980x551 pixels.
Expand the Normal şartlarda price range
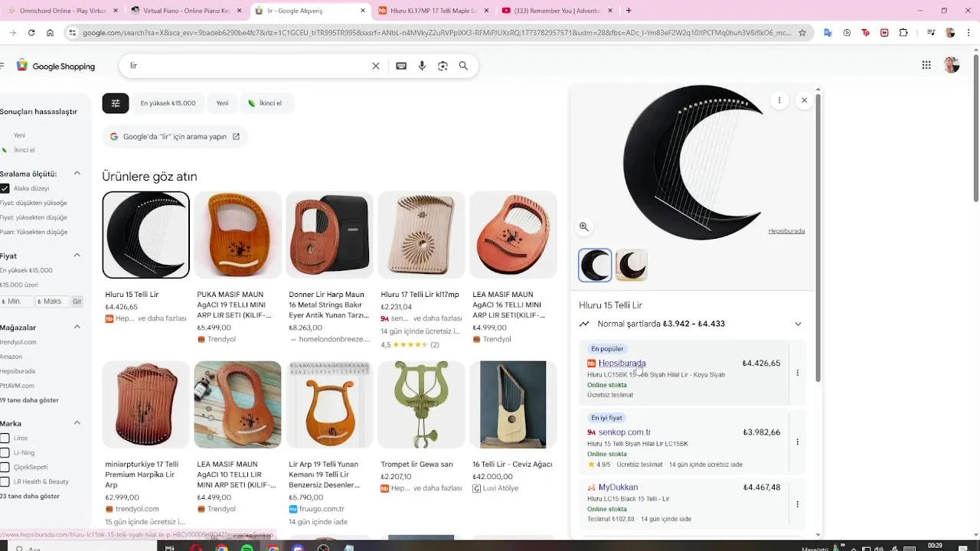click(x=798, y=324)
